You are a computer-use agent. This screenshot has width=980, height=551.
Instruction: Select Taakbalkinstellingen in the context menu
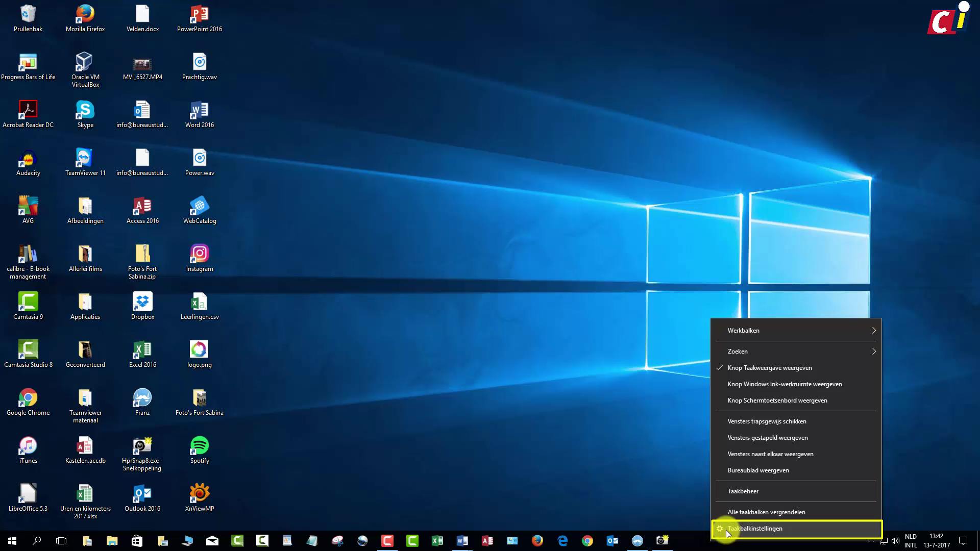pyautogui.click(x=755, y=528)
